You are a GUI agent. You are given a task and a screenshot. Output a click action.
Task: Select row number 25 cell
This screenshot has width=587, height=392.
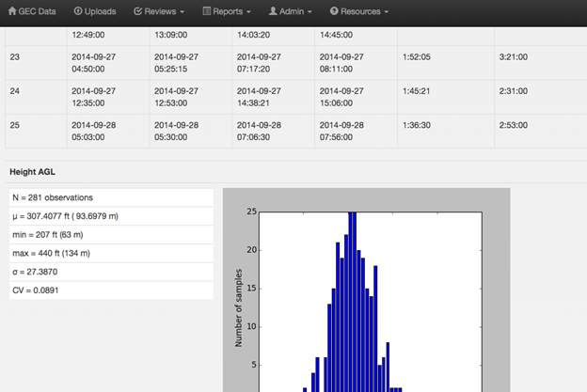36,131
